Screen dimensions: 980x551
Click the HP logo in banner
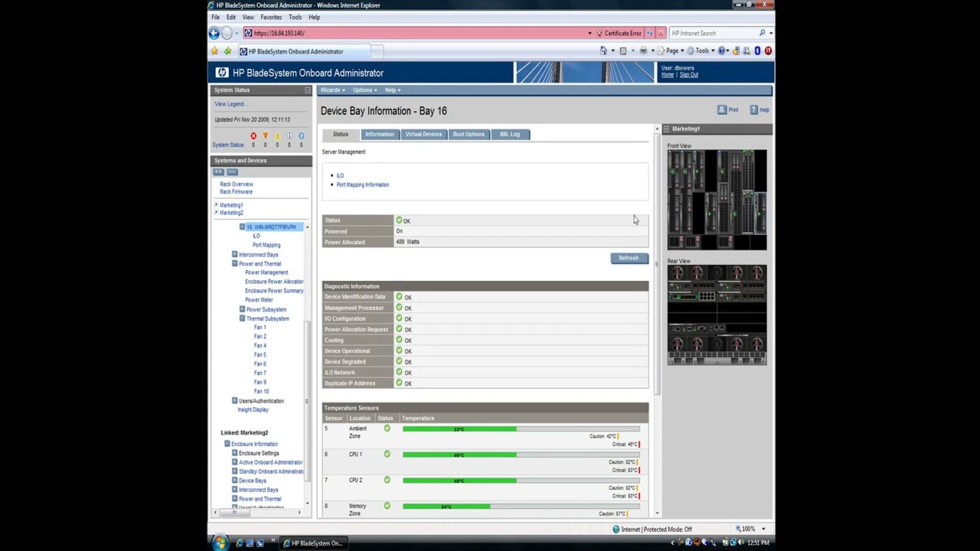coord(221,73)
